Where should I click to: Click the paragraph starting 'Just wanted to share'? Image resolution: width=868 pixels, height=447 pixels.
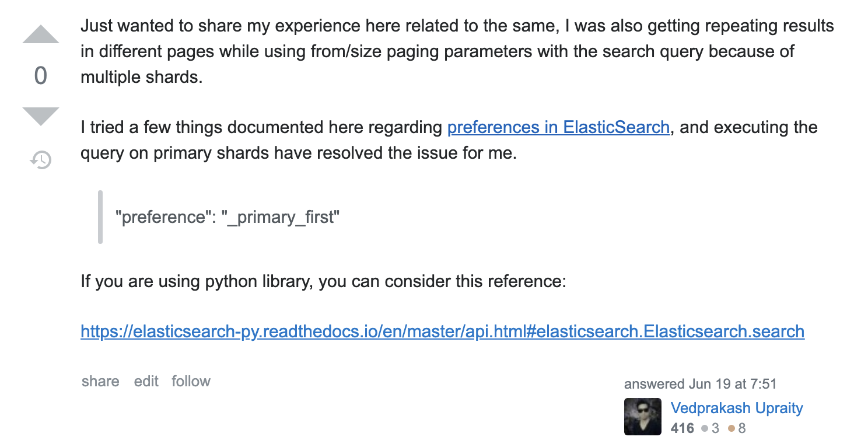457,51
